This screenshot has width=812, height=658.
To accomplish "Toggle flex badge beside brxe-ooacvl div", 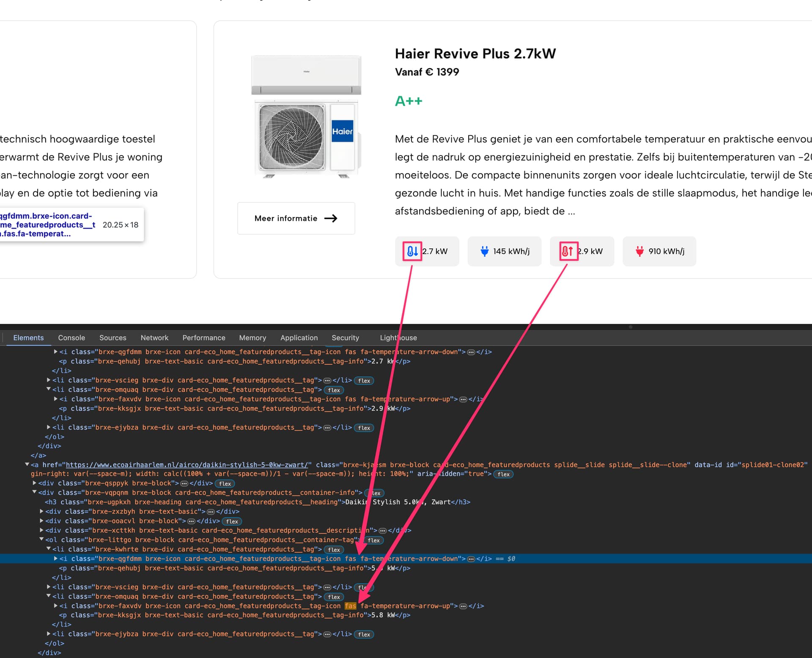I will point(232,521).
